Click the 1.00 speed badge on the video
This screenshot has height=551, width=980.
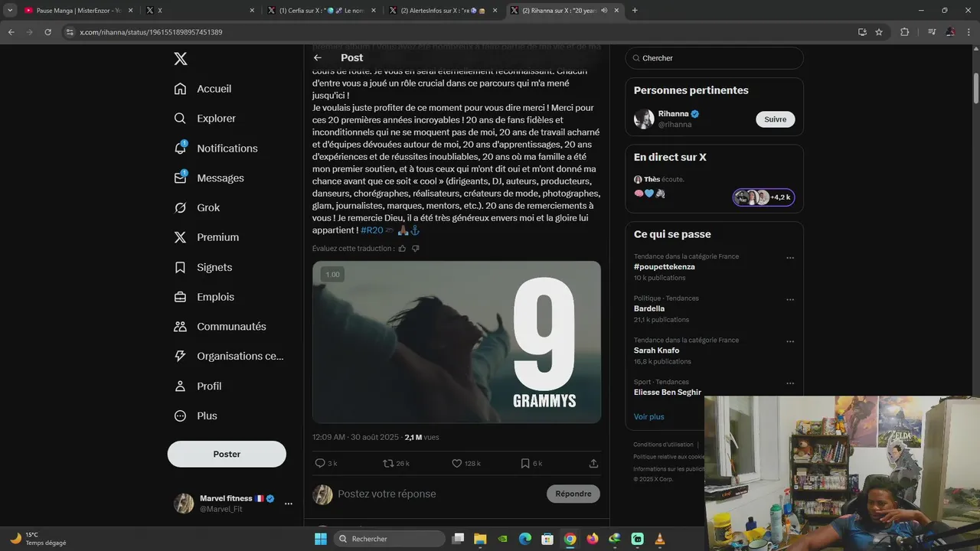(x=332, y=275)
